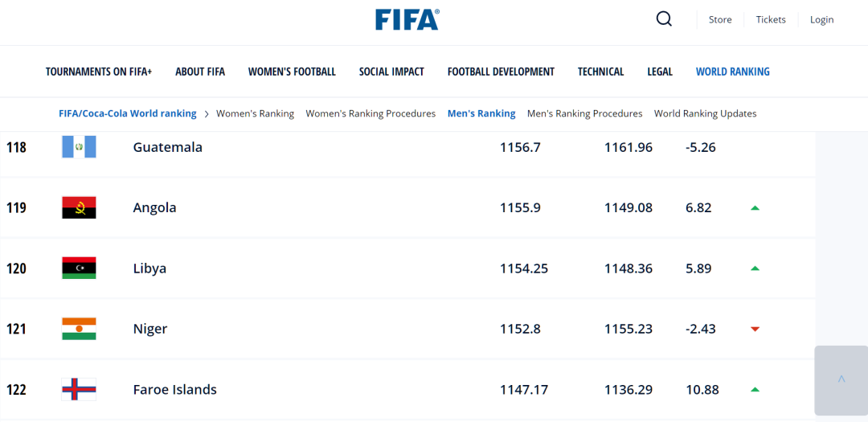Click the Tickets link
This screenshot has width=868, height=422.
coord(771,20)
